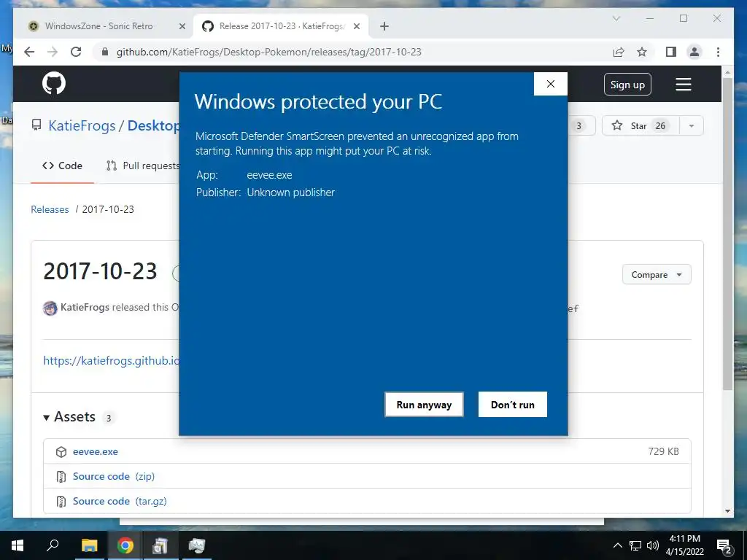The image size is (747, 560).
Task: Open a new Chrome tab
Action: [x=384, y=27]
